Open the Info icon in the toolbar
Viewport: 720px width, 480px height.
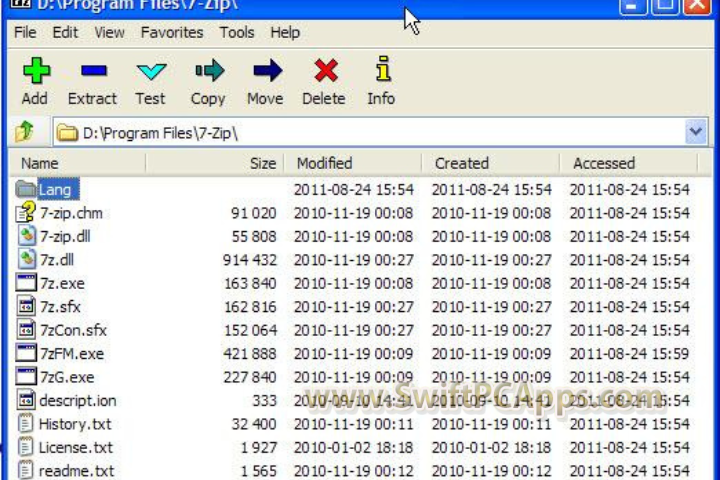point(383,69)
